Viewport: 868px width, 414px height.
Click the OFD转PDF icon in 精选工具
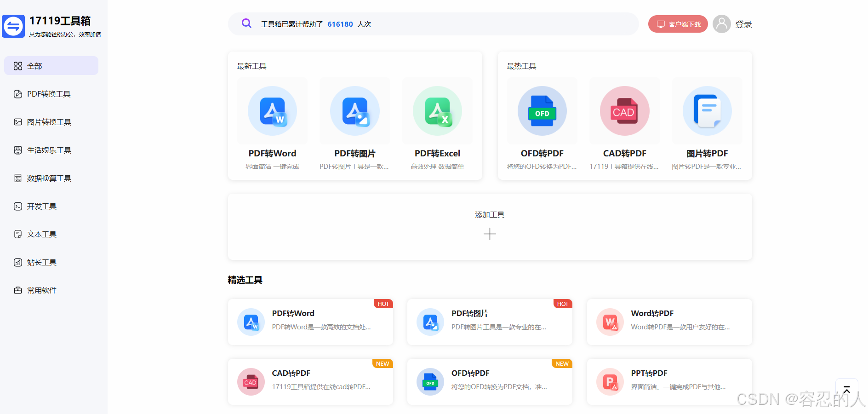coord(430,382)
